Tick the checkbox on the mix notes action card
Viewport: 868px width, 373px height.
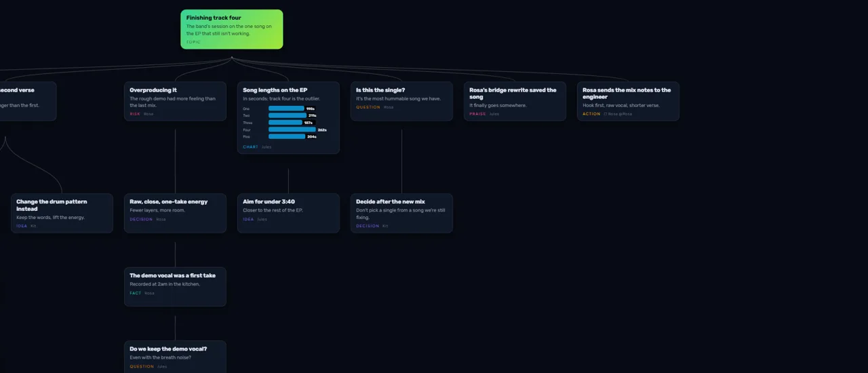(x=606, y=114)
